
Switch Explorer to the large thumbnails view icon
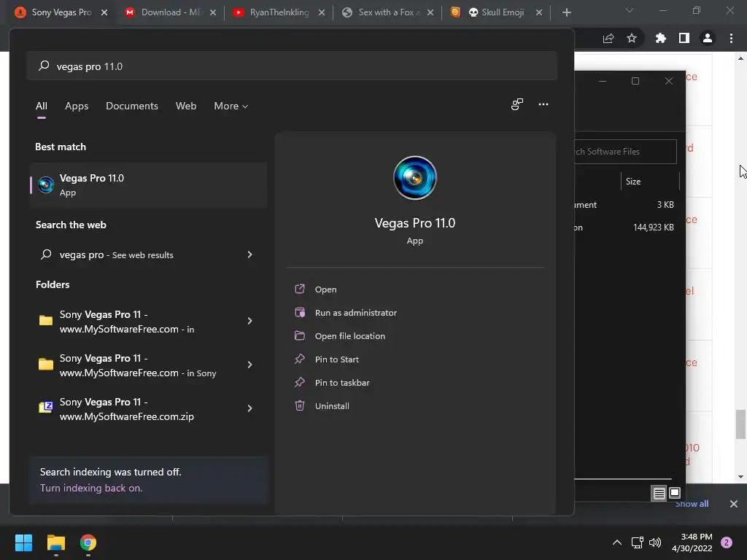point(675,493)
